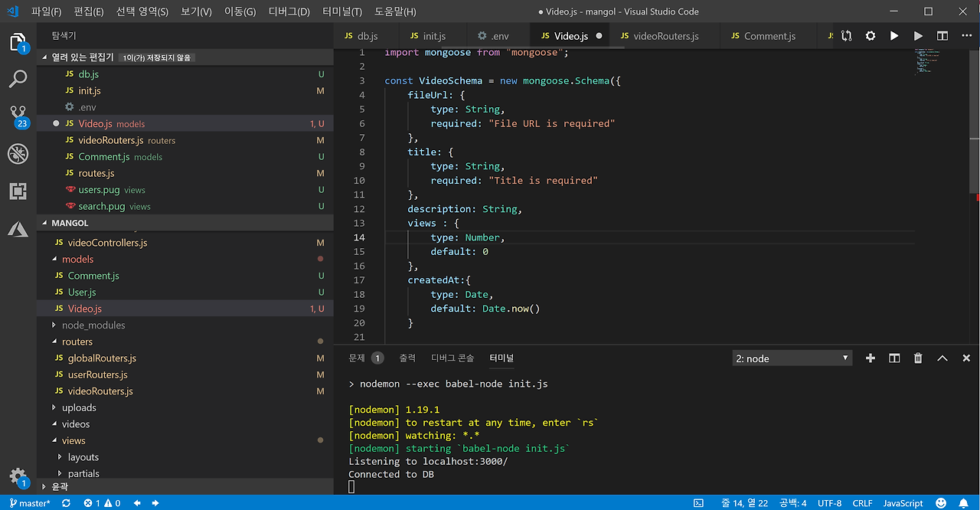The width and height of the screenshot is (980, 510).
Task: Expand the 윤곽 outline section
Action: pyautogui.click(x=60, y=486)
